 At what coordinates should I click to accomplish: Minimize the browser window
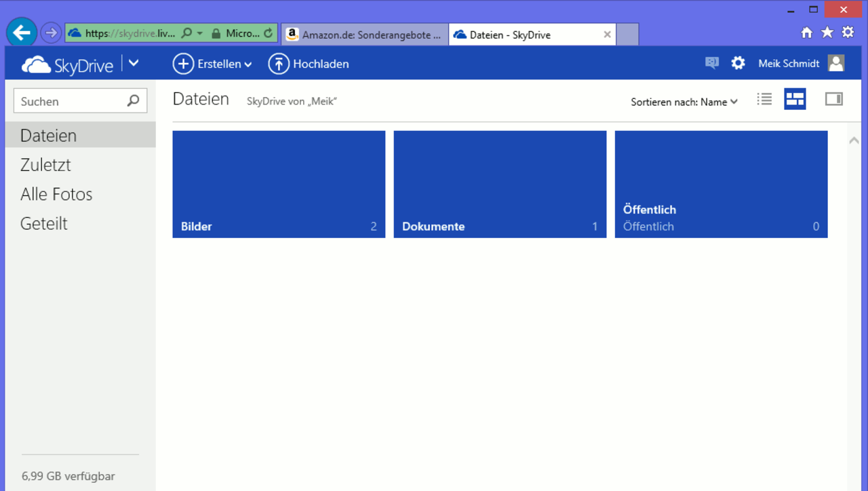791,10
